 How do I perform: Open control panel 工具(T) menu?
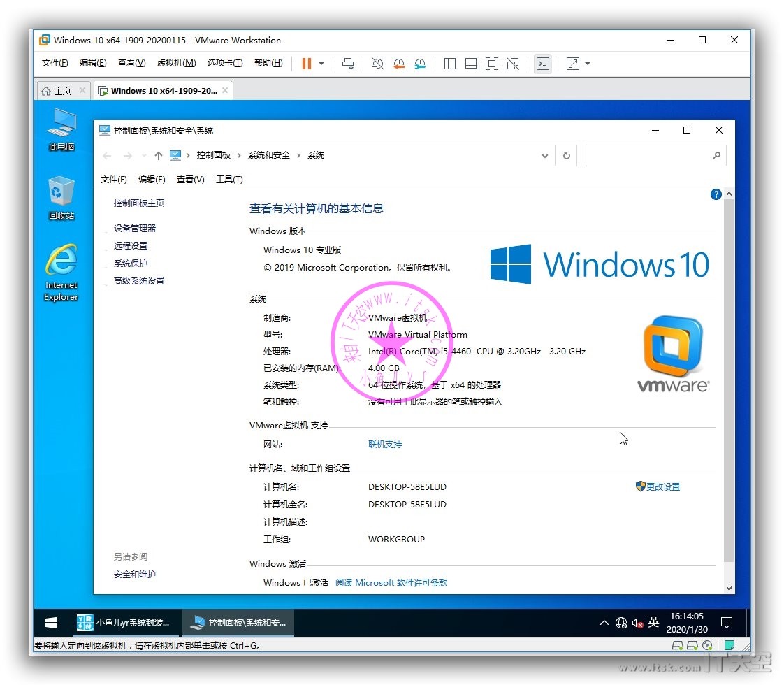pyautogui.click(x=229, y=180)
